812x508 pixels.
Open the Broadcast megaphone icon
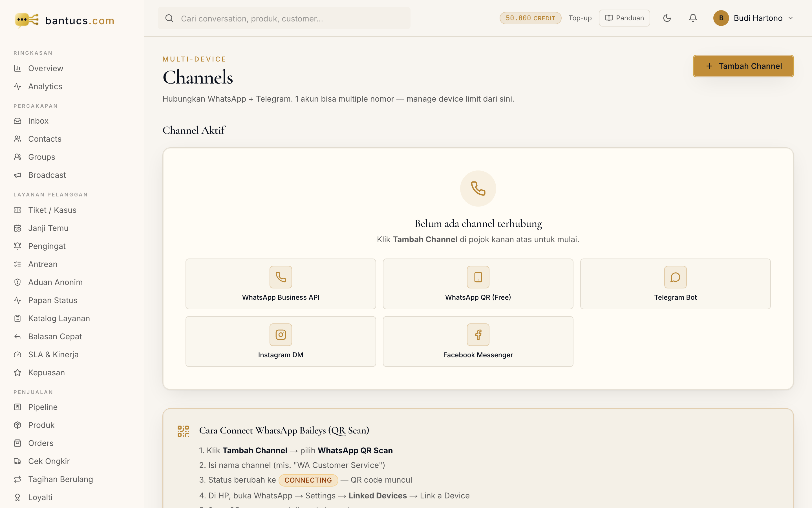point(17,175)
